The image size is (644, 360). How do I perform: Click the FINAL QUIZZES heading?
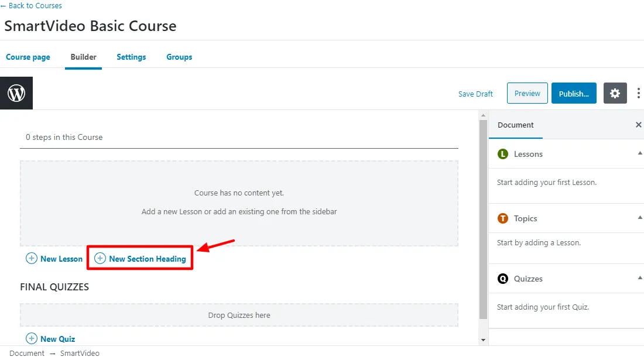pyautogui.click(x=54, y=287)
